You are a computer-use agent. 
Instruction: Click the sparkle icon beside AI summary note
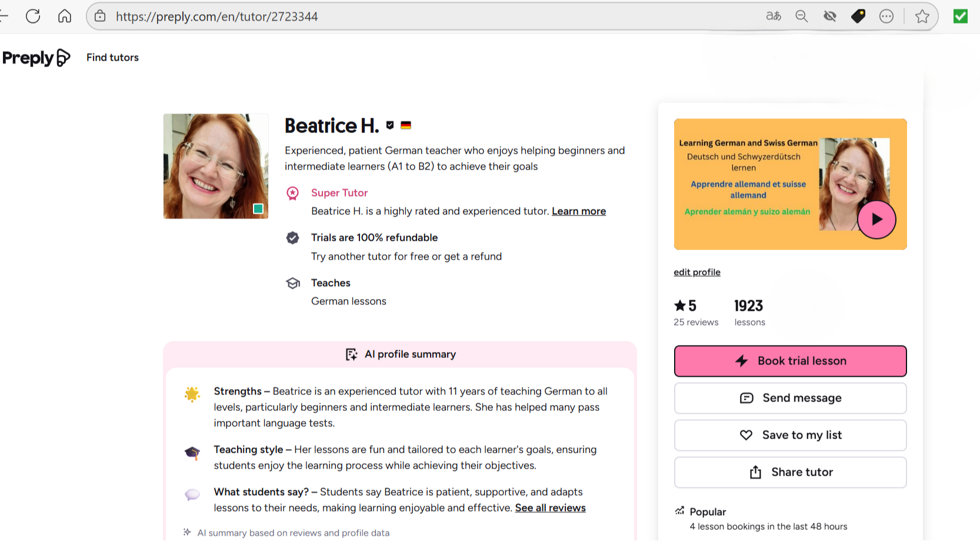187,532
